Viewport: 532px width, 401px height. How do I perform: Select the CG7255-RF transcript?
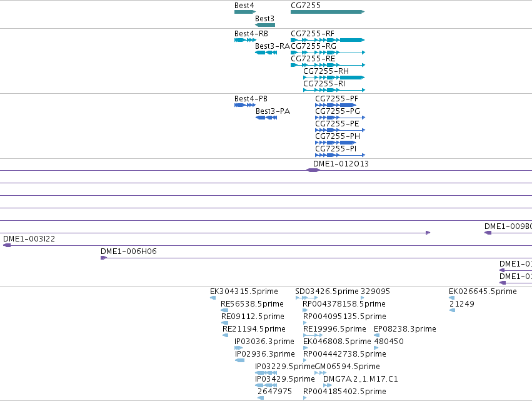pyautogui.click(x=328, y=40)
